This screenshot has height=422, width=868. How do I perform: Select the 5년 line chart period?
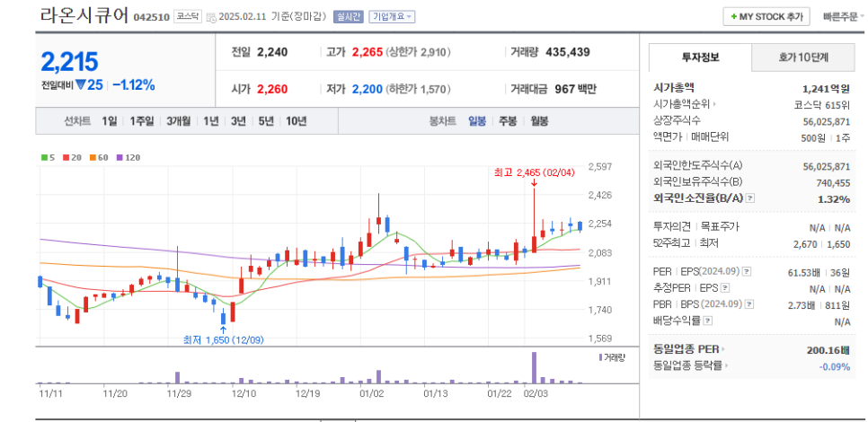click(x=266, y=121)
